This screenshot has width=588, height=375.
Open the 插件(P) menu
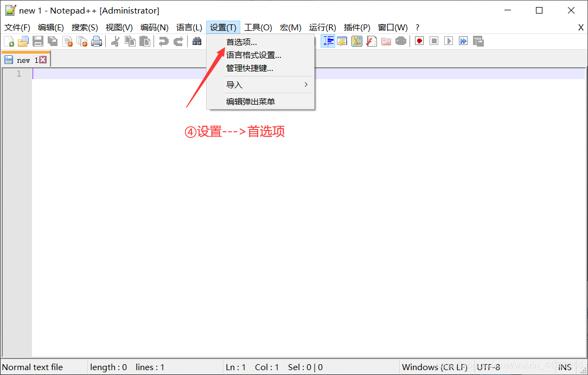(x=357, y=27)
